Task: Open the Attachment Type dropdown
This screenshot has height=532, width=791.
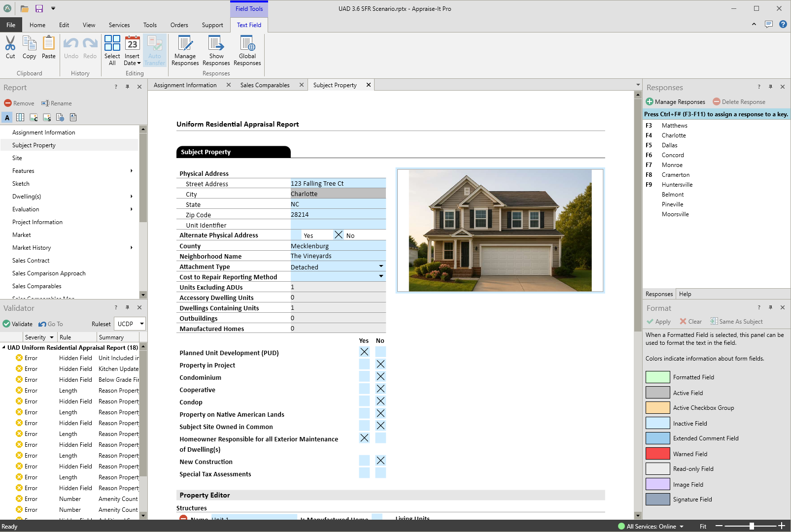Action: point(381,266)
